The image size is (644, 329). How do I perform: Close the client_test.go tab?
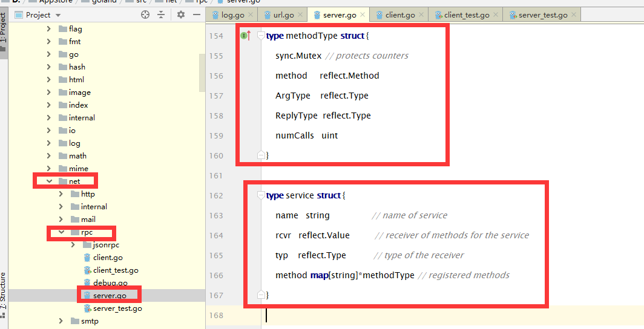click(496, 15)
